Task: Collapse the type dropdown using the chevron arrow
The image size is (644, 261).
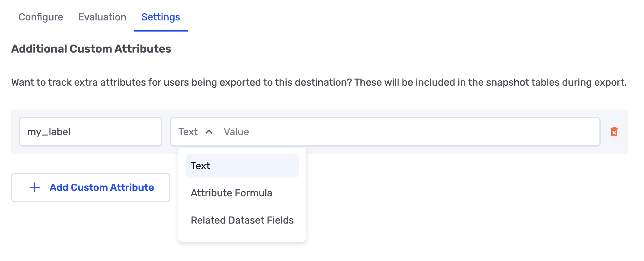Action: [x=209, y=132]
